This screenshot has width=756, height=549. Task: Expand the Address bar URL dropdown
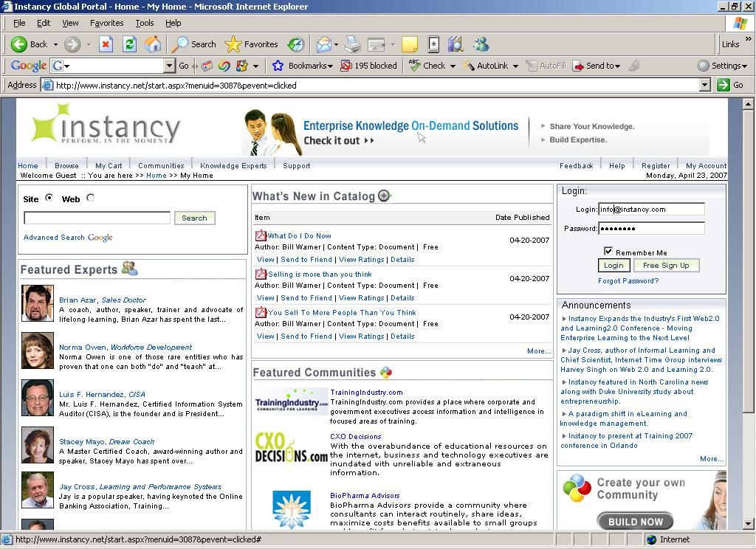coord(705,86)
